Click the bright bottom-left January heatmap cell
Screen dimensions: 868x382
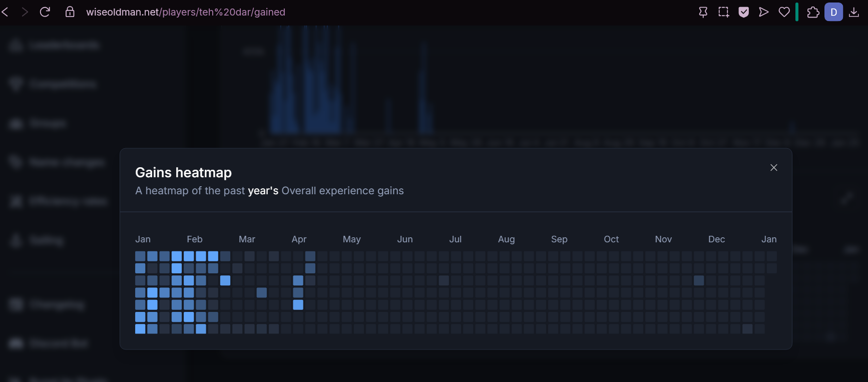140,329
